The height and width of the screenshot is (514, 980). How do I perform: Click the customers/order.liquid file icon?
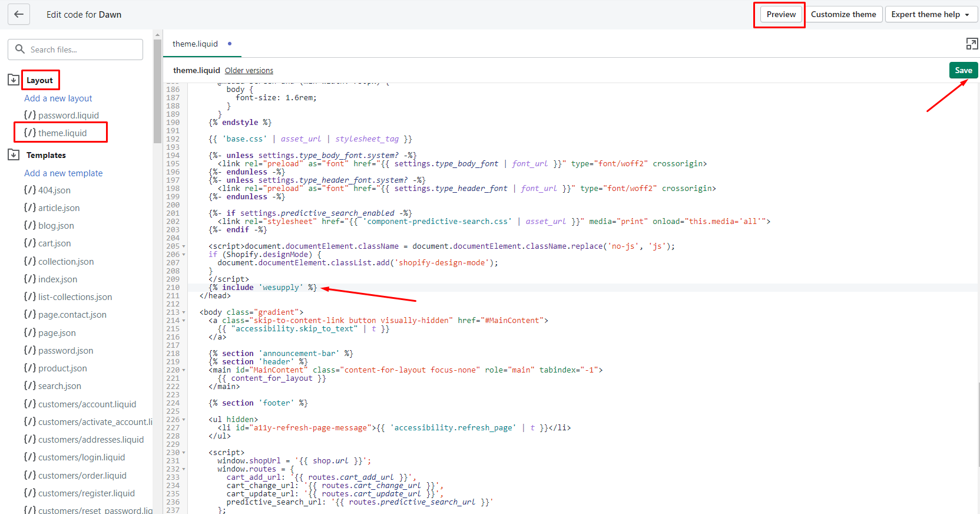30,475
